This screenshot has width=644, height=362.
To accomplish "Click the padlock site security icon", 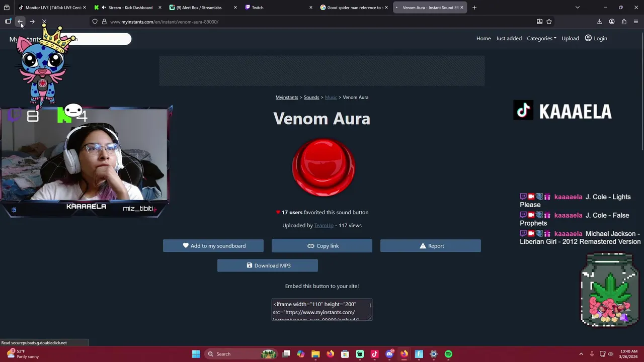I will click(104, 22).
